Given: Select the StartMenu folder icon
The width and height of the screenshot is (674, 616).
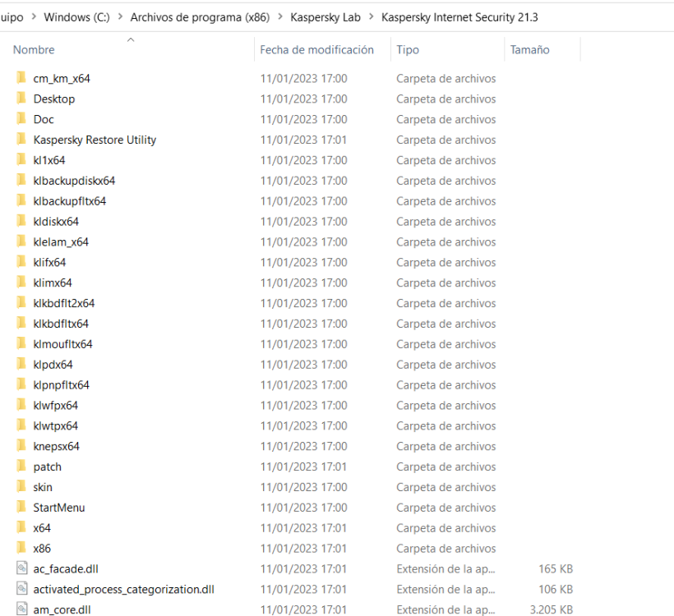Looking at the screenshot, I should (21, 508).
